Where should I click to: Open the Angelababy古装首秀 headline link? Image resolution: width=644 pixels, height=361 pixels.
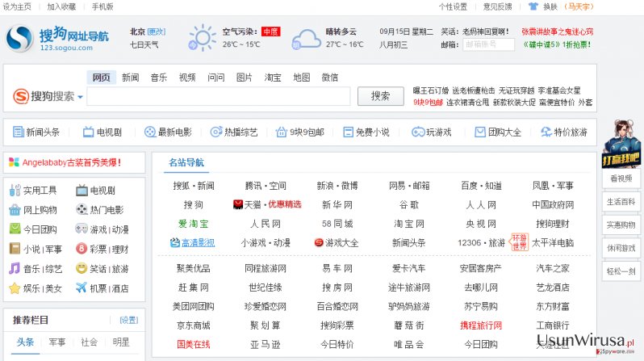coord(72,162)
